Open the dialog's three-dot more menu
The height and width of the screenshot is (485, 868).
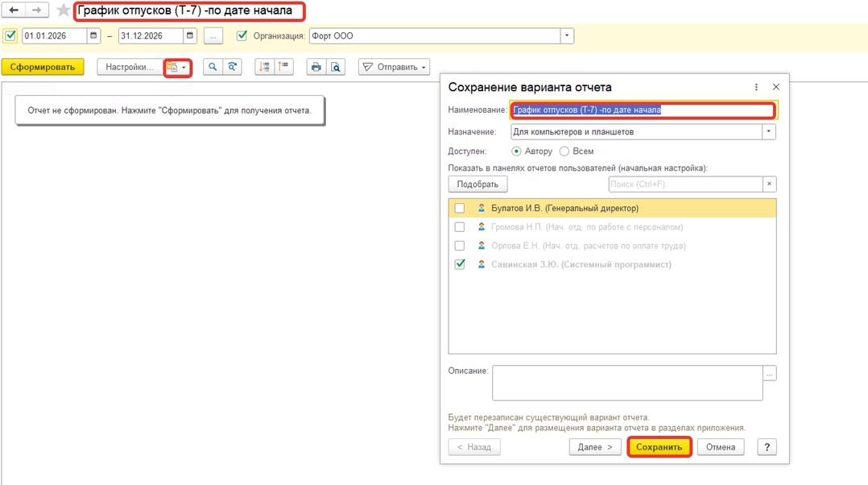[756, 87]
